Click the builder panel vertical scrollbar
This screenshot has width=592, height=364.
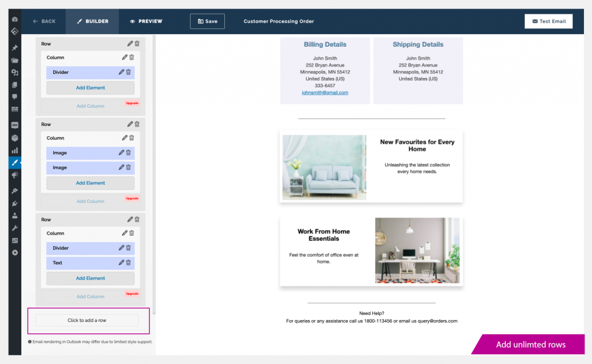pos(154,174)
